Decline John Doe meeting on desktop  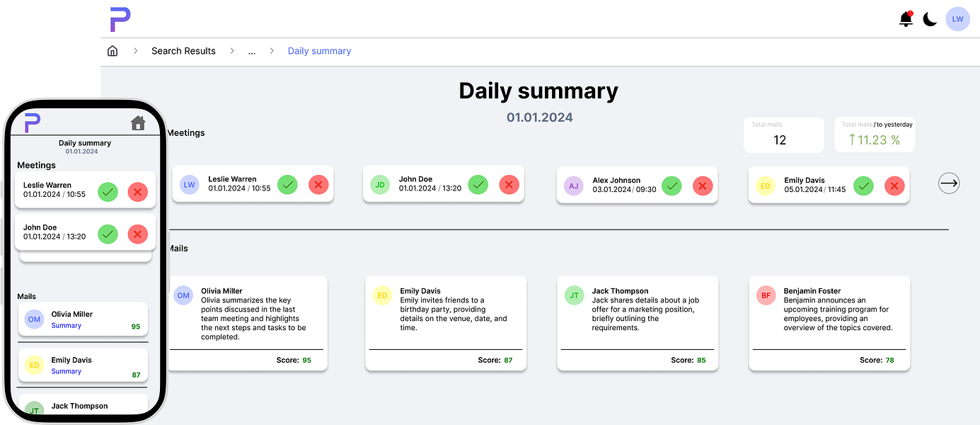pos(509,185)
